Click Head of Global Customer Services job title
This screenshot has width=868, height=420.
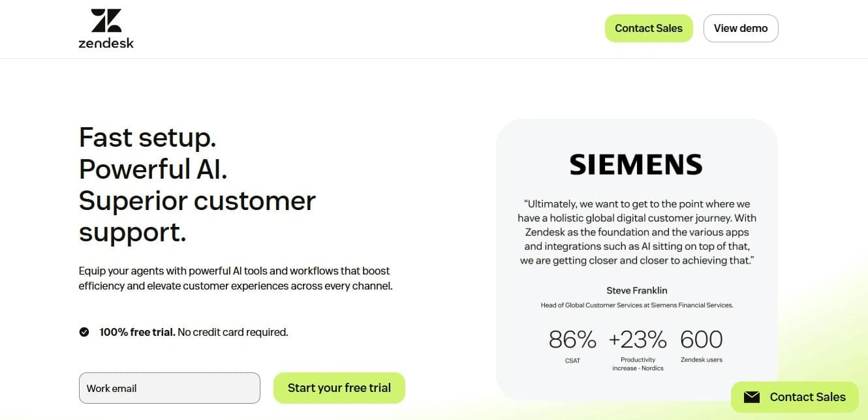point(636,305)
